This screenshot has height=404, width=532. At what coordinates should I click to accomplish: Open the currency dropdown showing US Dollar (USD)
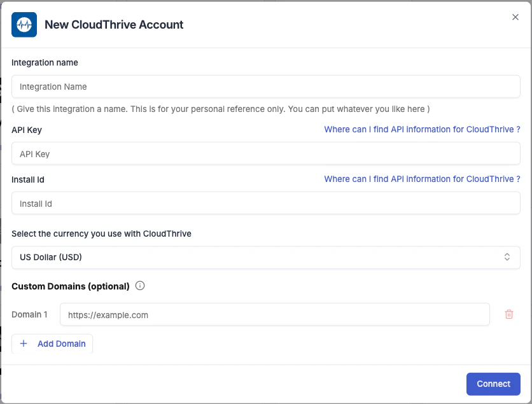pyautogui.click(x=265, y=257)
